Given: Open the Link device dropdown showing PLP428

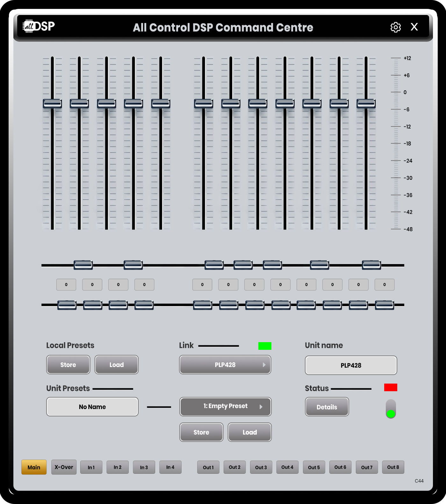Looking at the screenshot, I should coord(225,365).
